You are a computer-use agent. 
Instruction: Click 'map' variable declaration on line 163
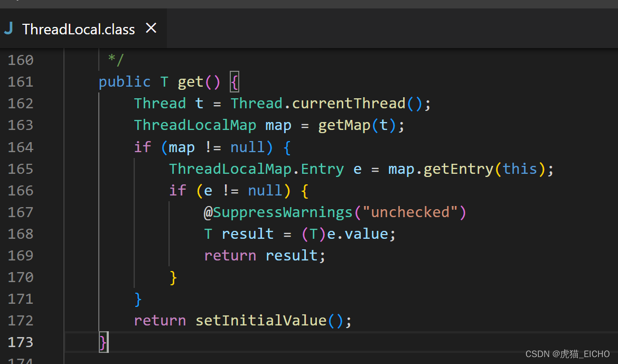278,126
